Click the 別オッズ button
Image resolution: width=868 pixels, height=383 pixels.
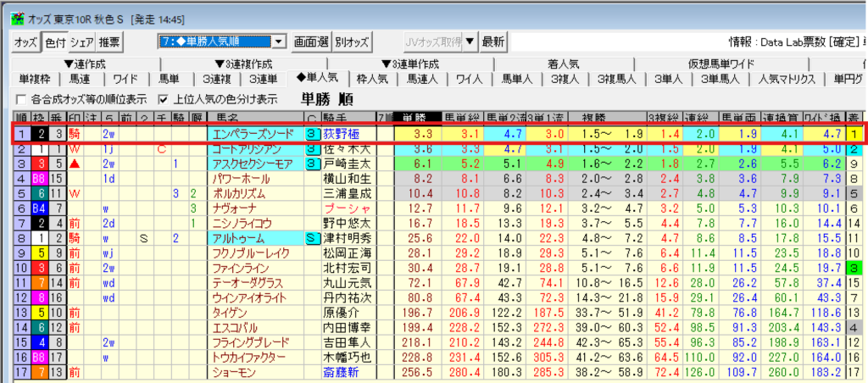coord(352,42)
